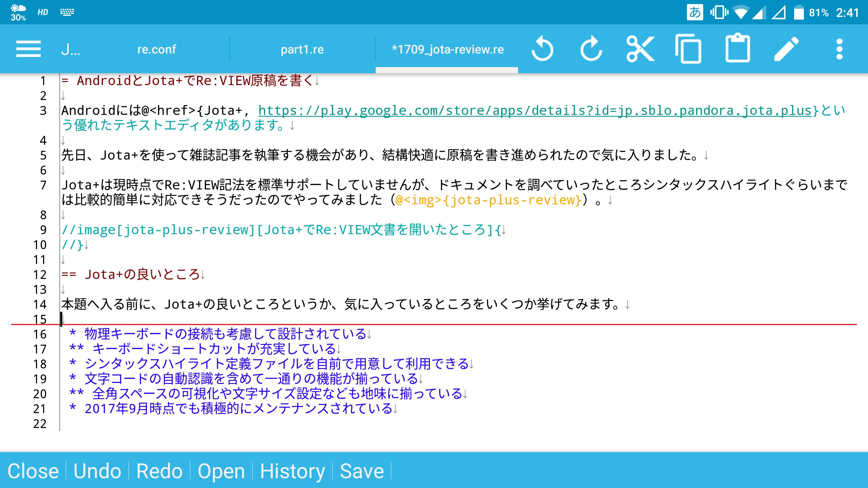This screenshot has height=488, width=868.
Task: Tap the vibrate mode status icon
Action: tap(719, 13)
